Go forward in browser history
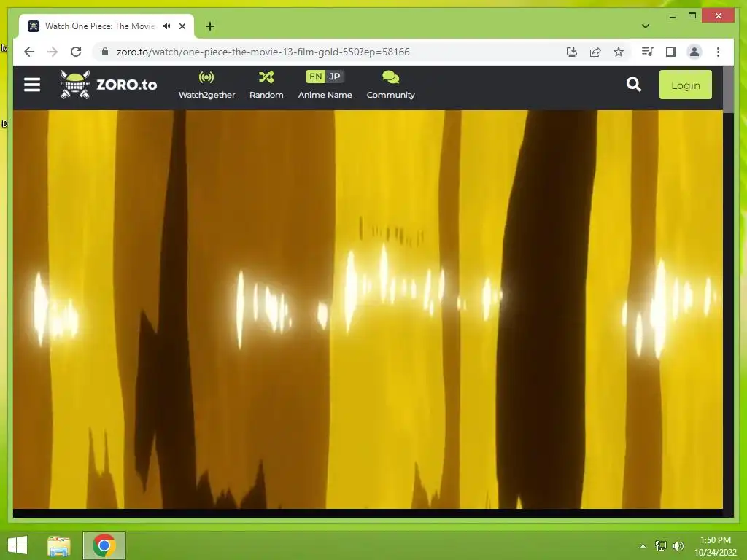Image resolution: width=747 pixels, height=560 pixels. click(53, 52)
